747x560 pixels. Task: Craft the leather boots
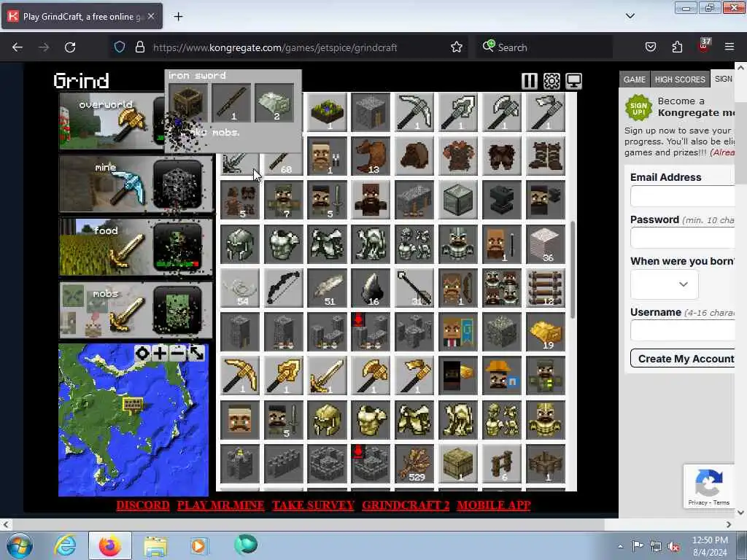coord(546,156)
